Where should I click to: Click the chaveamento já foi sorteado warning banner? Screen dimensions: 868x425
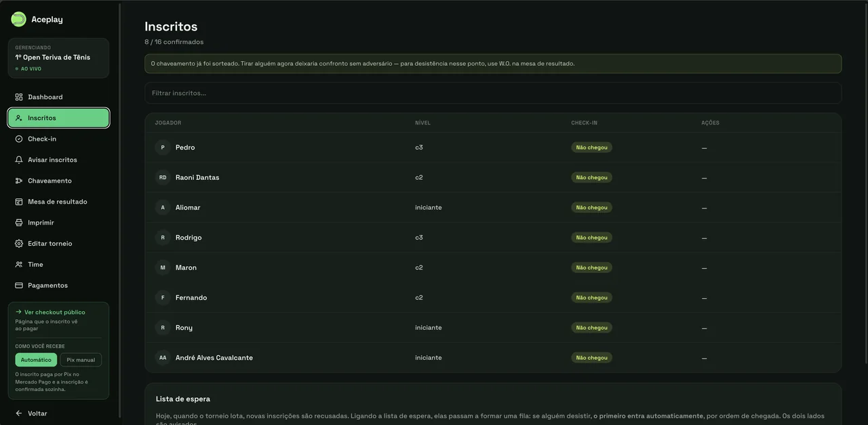[x=493, y=64]
